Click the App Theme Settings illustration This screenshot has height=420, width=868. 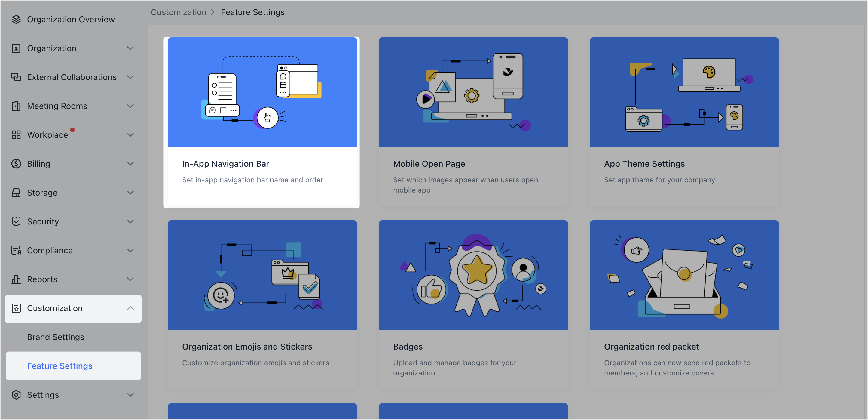pos(684,92)
